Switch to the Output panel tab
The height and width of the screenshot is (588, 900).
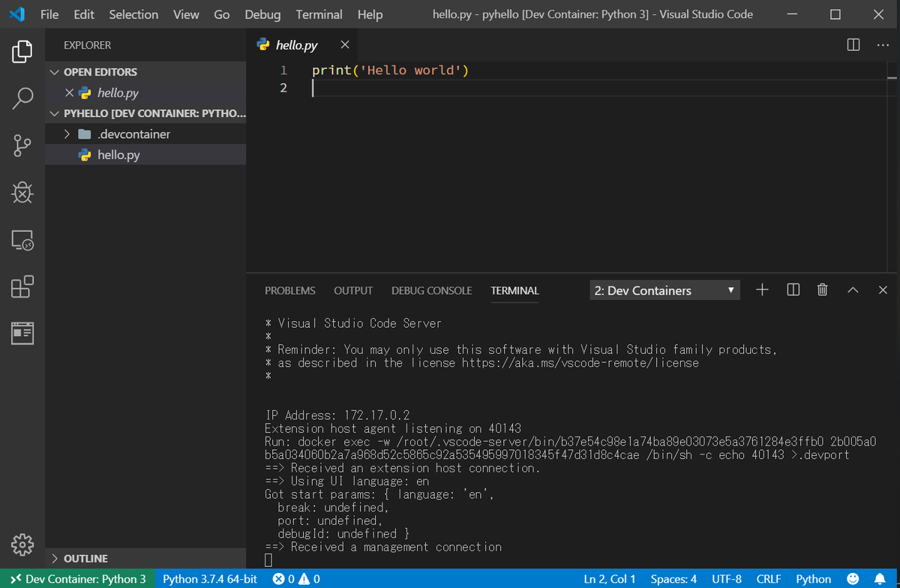click(x=353, y=290)
